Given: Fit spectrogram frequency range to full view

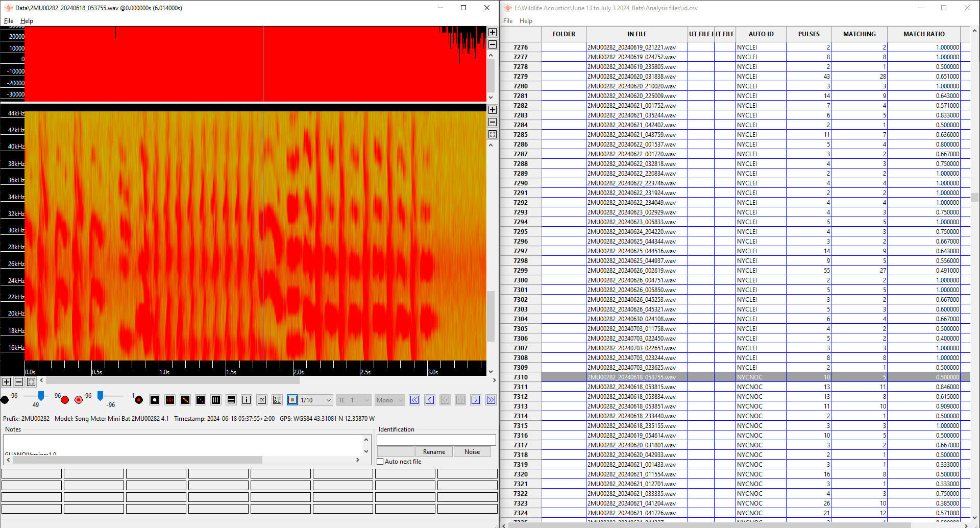Looking at the screenshot, I should click(492, 134).
